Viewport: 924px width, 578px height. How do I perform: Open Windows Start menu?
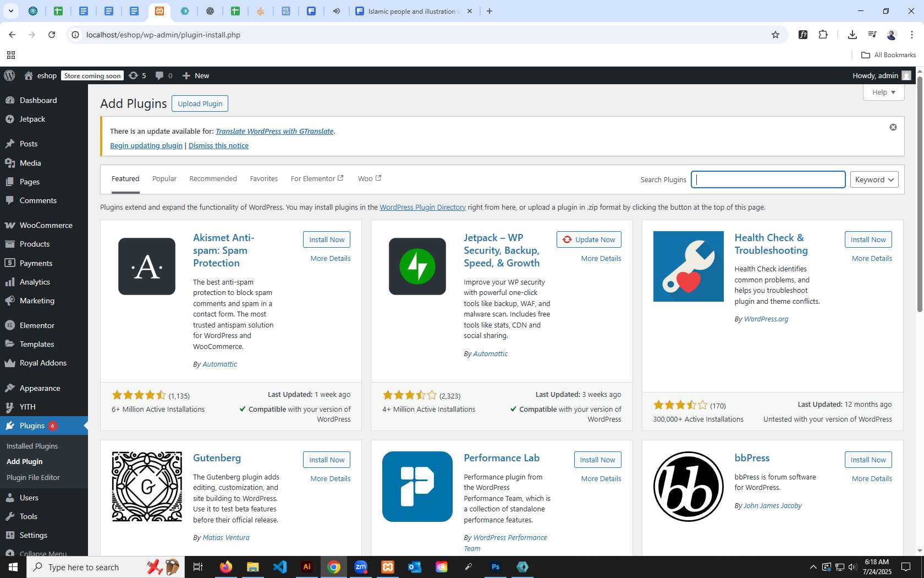[x=13, y=567]
